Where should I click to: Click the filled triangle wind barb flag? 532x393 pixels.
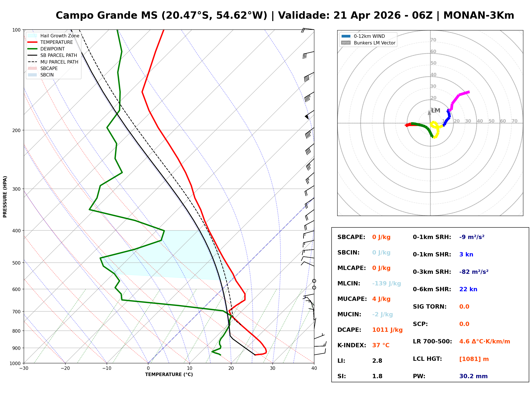tap(307, 117)
